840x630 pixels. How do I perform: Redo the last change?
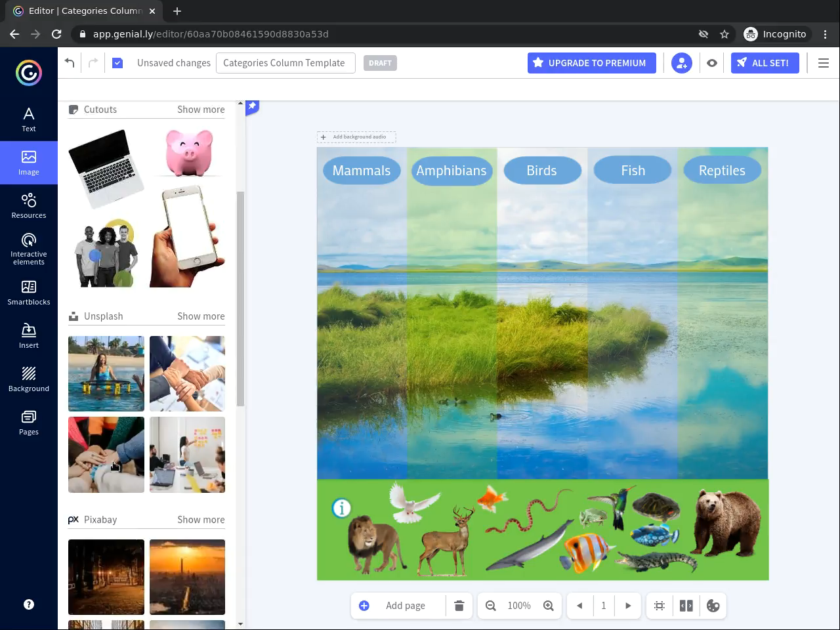(93, 63)
